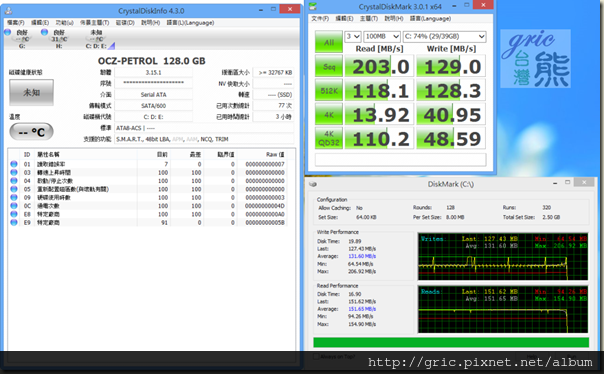The image size is (604, 374).
Task: Click the standard field ATA8-ACS
Action: coord(204,128)
